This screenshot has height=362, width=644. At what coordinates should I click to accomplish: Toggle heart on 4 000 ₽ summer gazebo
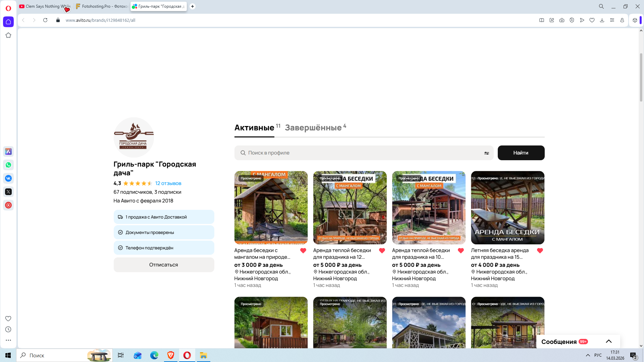click(540, 251)
